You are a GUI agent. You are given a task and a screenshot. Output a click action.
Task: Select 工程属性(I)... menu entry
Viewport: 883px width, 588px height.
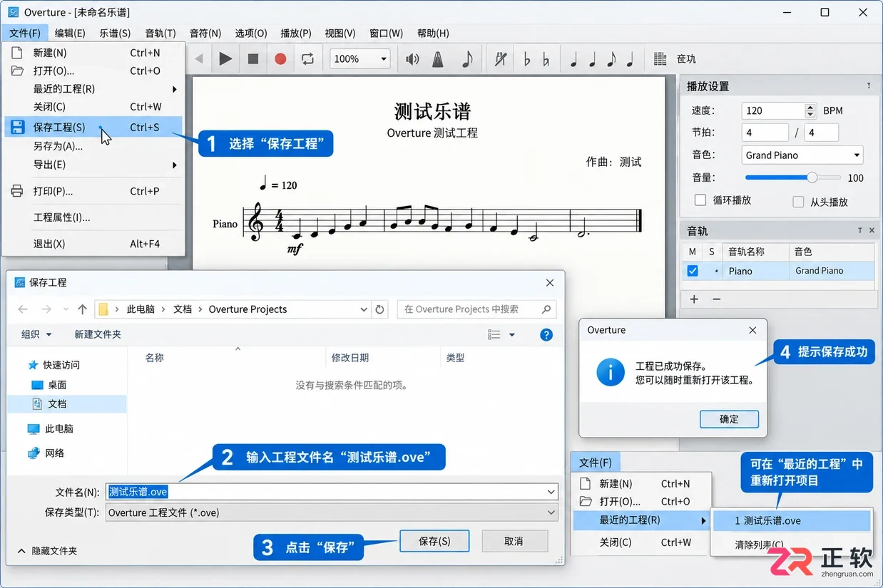(93, 217)
